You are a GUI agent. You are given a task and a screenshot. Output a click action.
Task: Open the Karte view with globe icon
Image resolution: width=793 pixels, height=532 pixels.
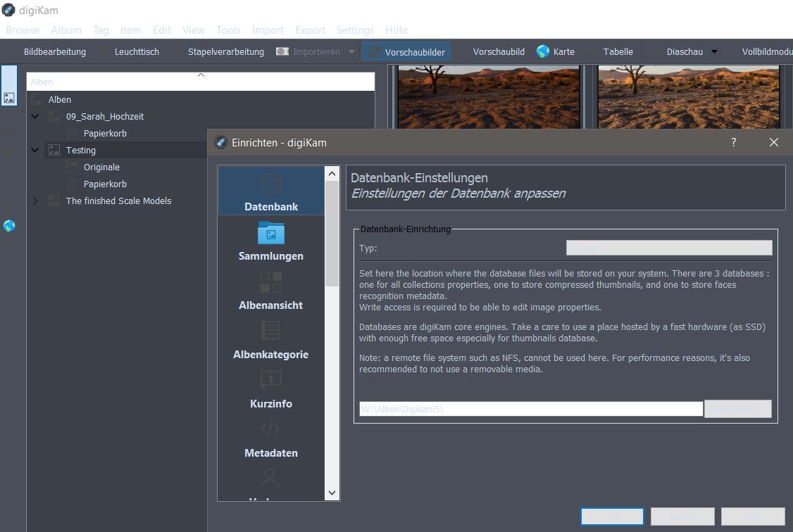coord(555,51)
